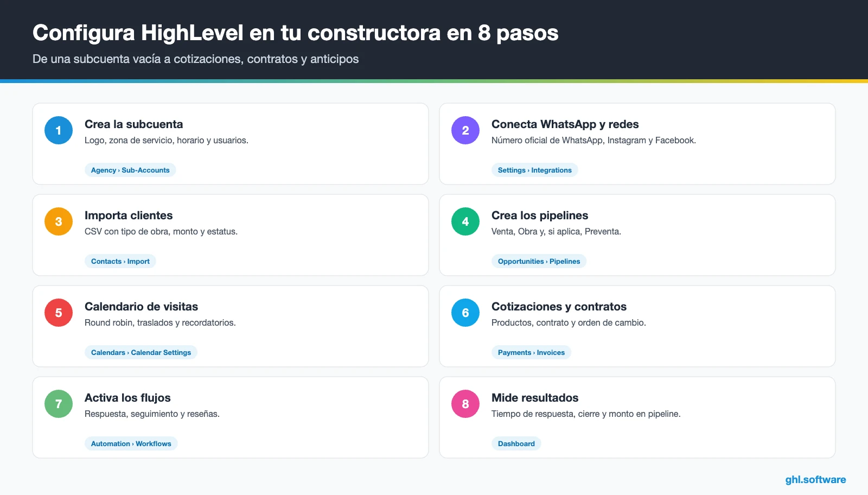868x495 pixels.
Task: Select the "Importa clientes" heading
Action: pos(129,215)
